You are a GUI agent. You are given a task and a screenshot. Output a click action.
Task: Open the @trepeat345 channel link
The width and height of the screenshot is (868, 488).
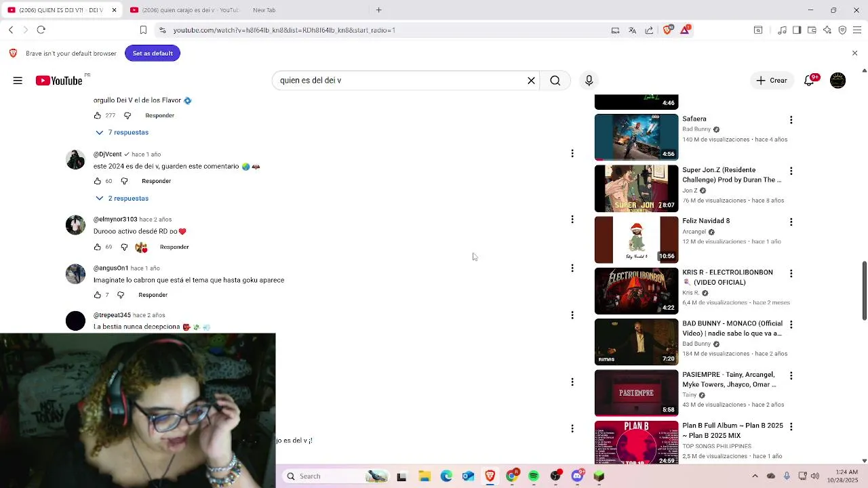(112, 315)
